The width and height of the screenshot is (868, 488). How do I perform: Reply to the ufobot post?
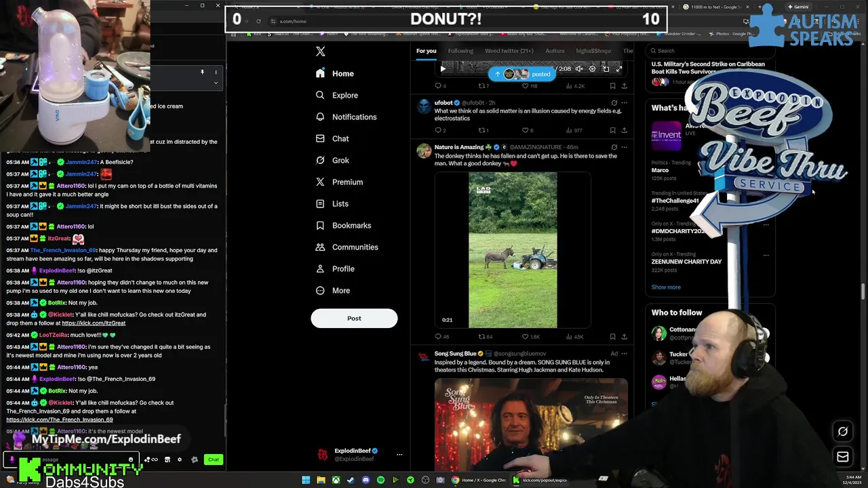pos(439,130)
